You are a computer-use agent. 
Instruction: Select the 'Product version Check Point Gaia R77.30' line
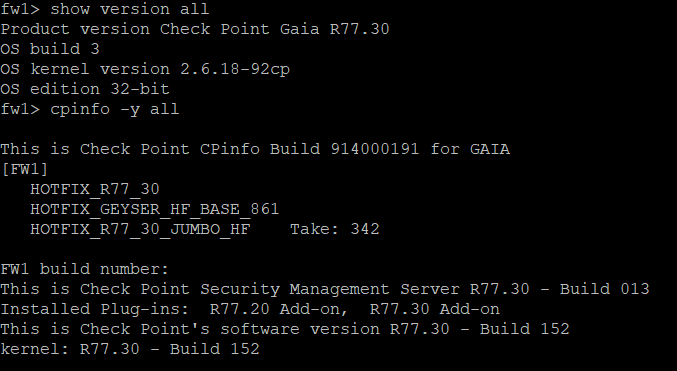click(x=195, y=29)
